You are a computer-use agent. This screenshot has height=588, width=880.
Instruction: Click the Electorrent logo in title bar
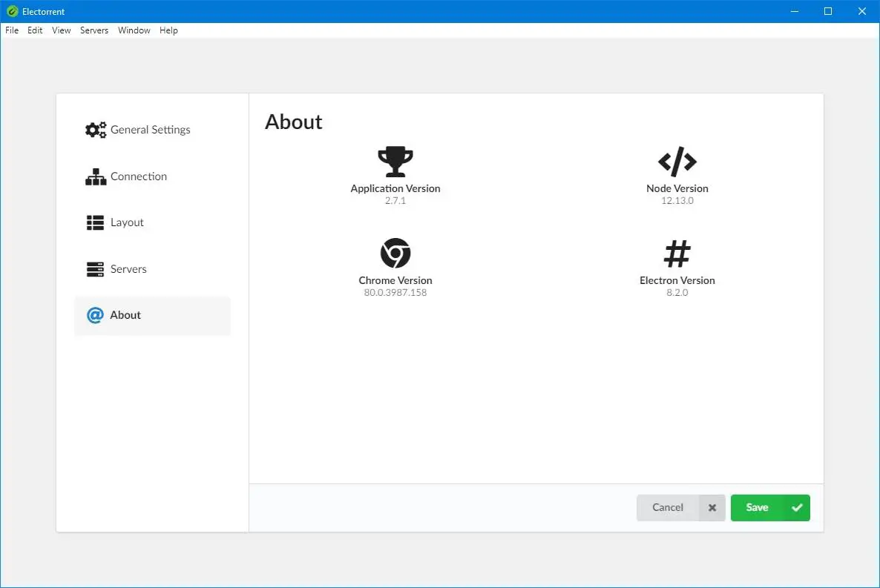13,11
